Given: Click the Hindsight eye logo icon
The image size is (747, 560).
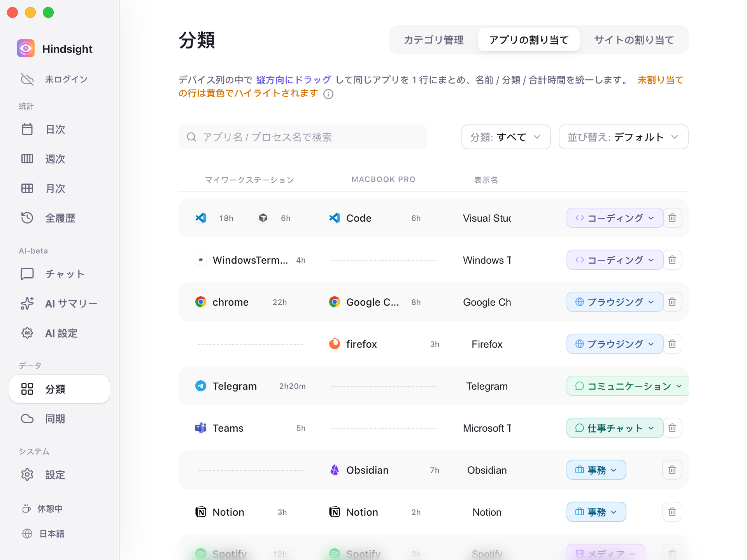Looking at the screenshot, I should pos(26,49).
